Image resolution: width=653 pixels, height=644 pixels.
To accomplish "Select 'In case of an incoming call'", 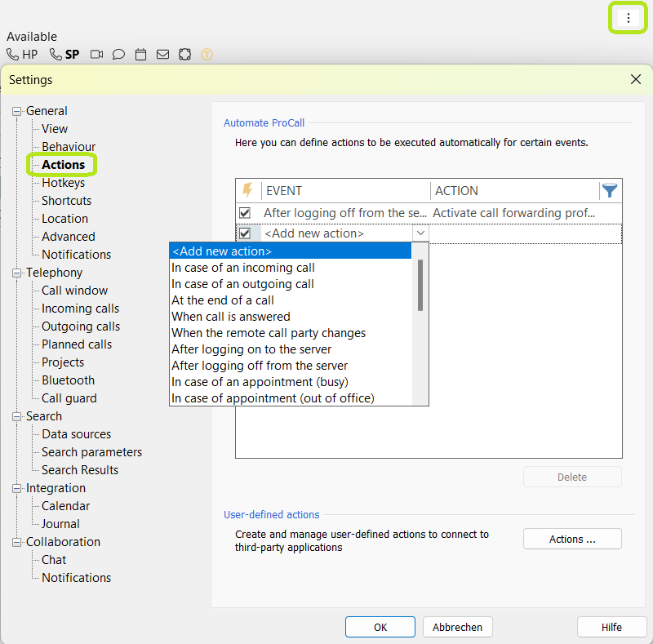I will tap(242, 268).
